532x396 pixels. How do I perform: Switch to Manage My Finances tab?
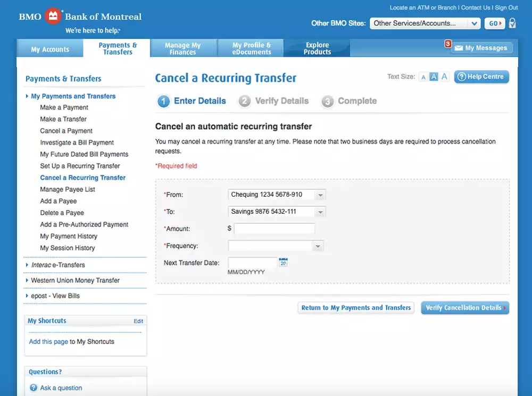click(x=182, y=49)
